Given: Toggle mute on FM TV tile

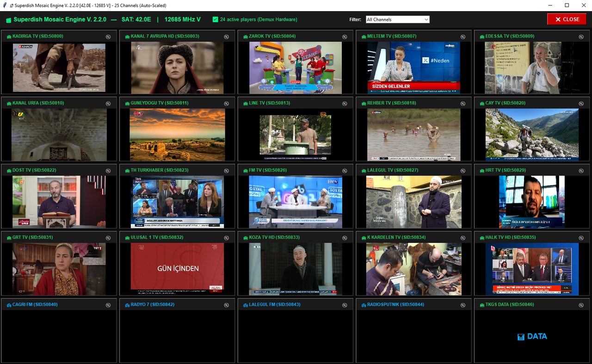Looking at the screenshot, I should 345,170.
